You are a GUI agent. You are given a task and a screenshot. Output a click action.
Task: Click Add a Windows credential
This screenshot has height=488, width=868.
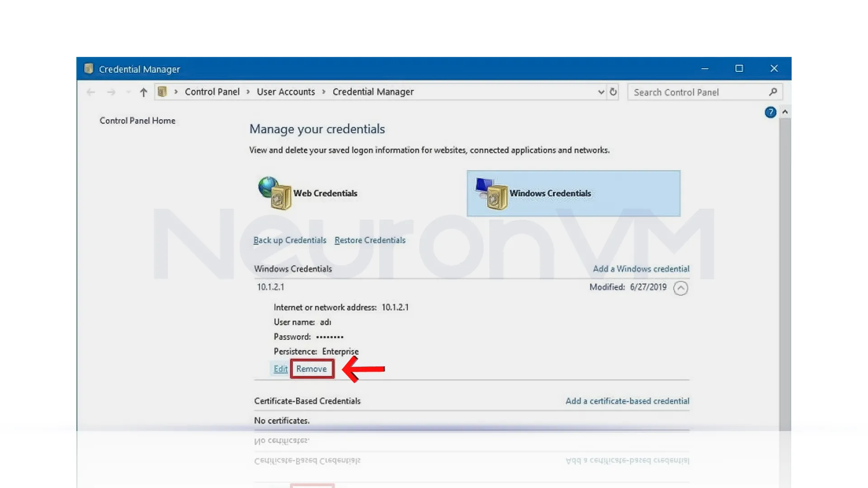pyautogui.click(x=641, y=269)
